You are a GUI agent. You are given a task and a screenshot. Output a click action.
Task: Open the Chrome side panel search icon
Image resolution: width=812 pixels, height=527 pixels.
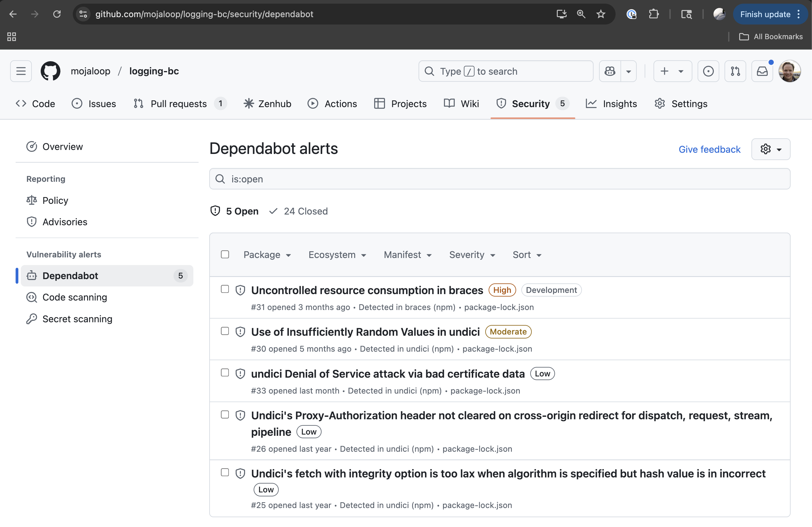click(x=686, y=14)
